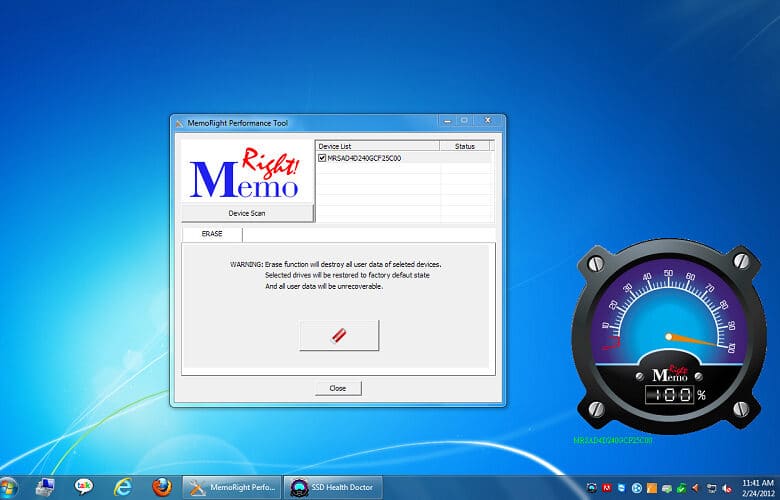The image size is (780, 500).
Task: Minimize the MemoRight Performance Tool window
Action: [447, 121]
